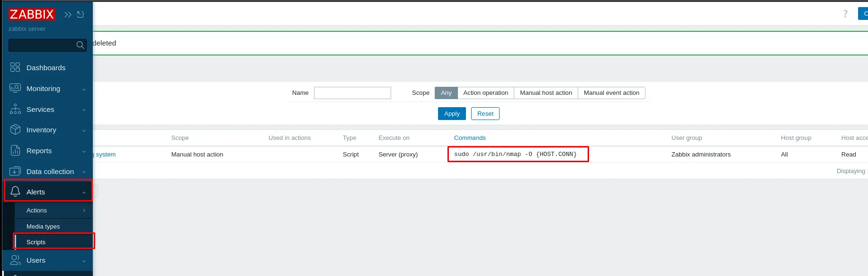Screen dimensions: 868x276
Task: Filter scope by Action operation
Action: point(486,93)
